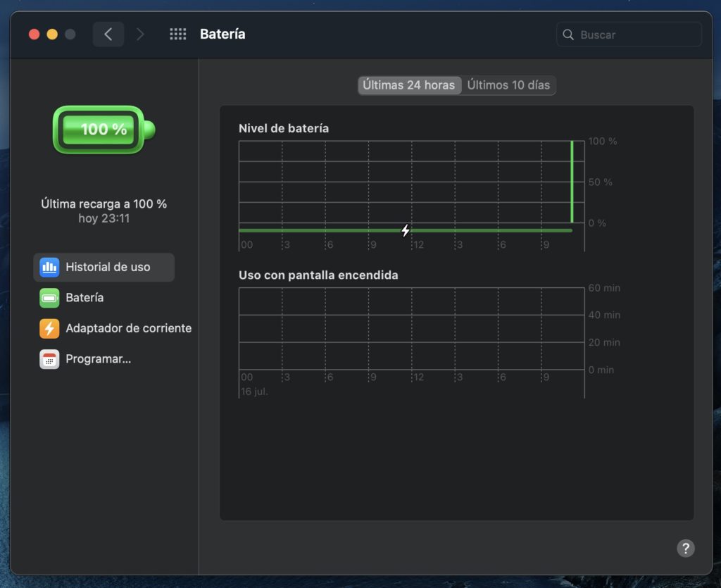Click the magnifying glass search icon

[568, 35]
